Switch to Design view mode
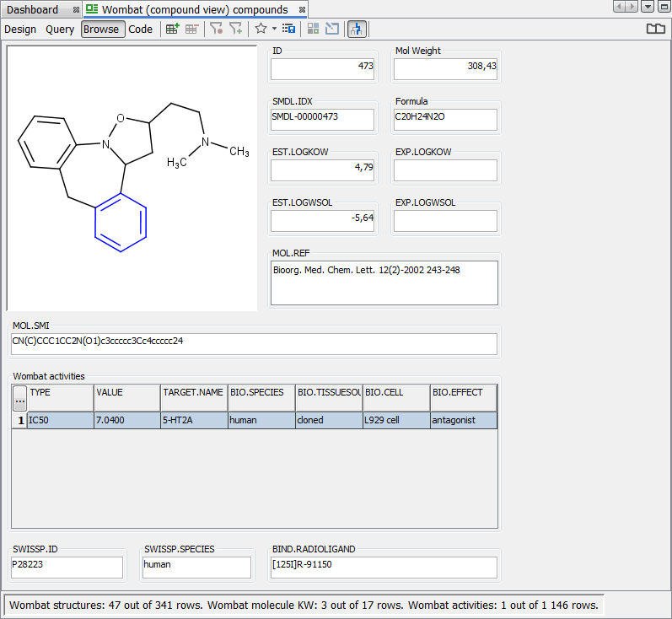The image size is (672, 619). tap(20, 29)
